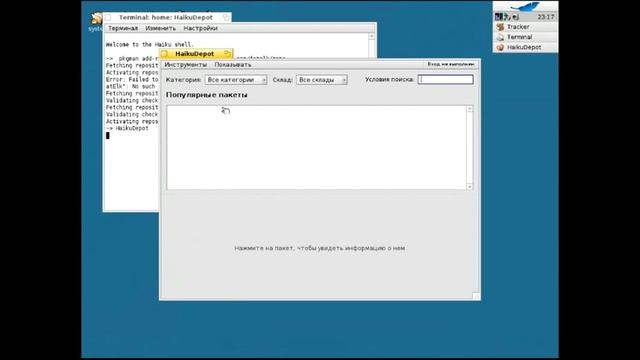Open the Изменить menu in Terminal window
640x360 pixels.
(x=160, y=28)
